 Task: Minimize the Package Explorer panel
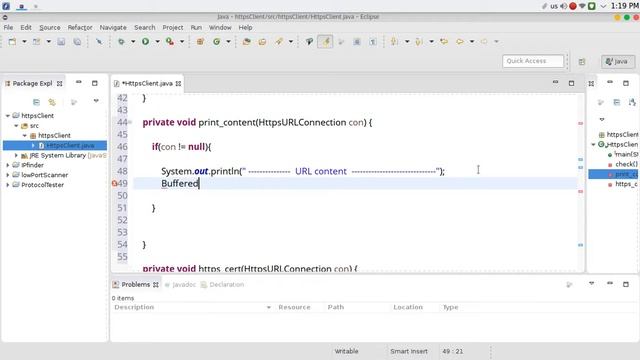[x=78, y=82]
